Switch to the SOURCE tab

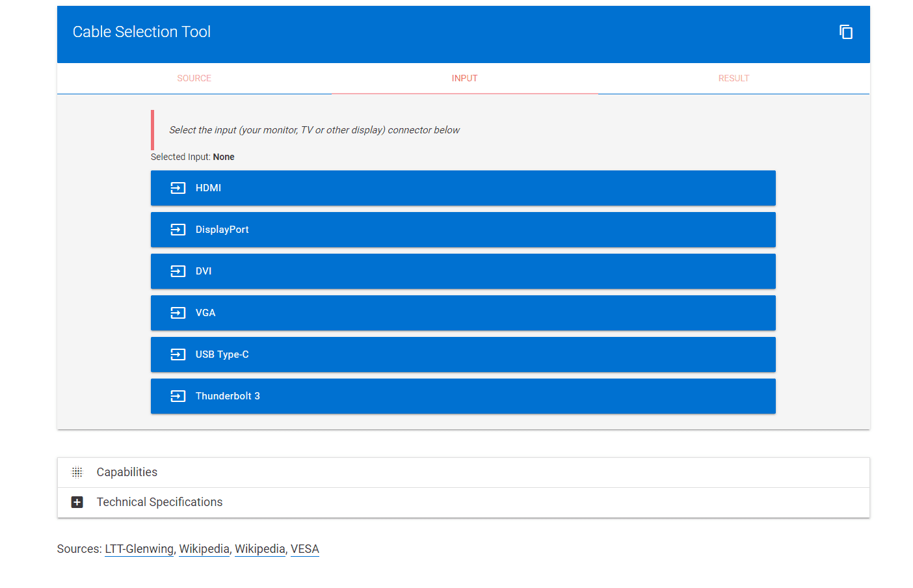coord(194,78)
